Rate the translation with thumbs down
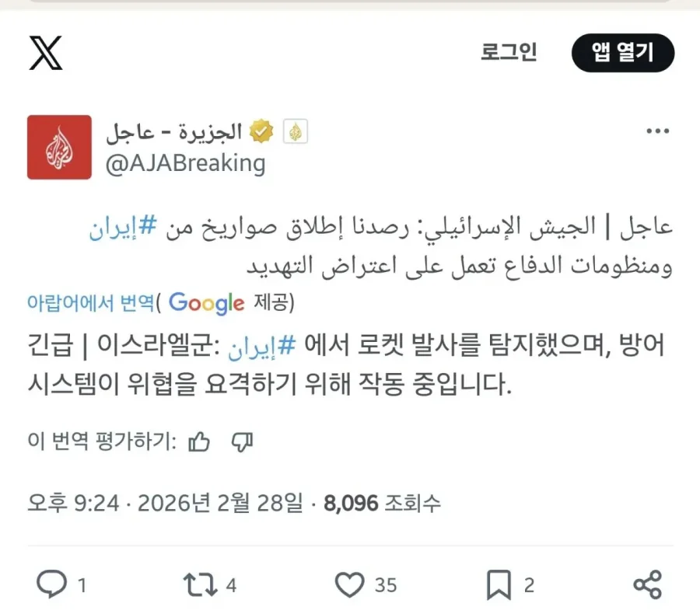Viewport: 700px width, 614px height. pos(243,442)
